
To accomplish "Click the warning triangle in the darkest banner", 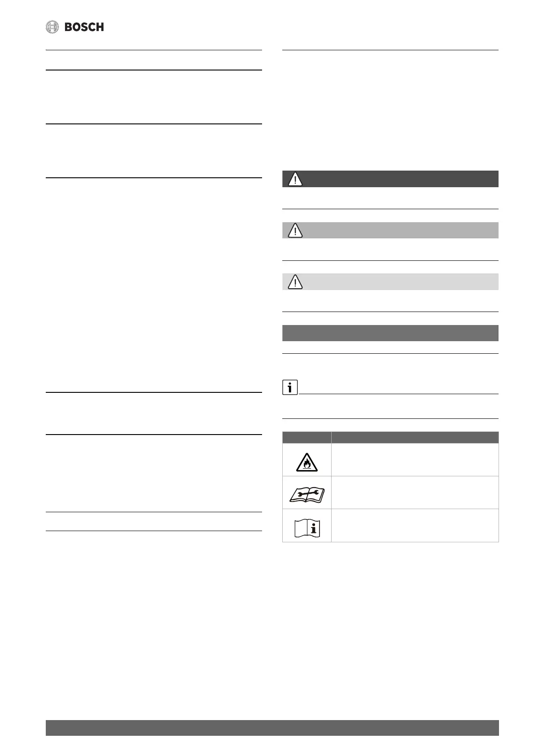I will coord(295,179).
